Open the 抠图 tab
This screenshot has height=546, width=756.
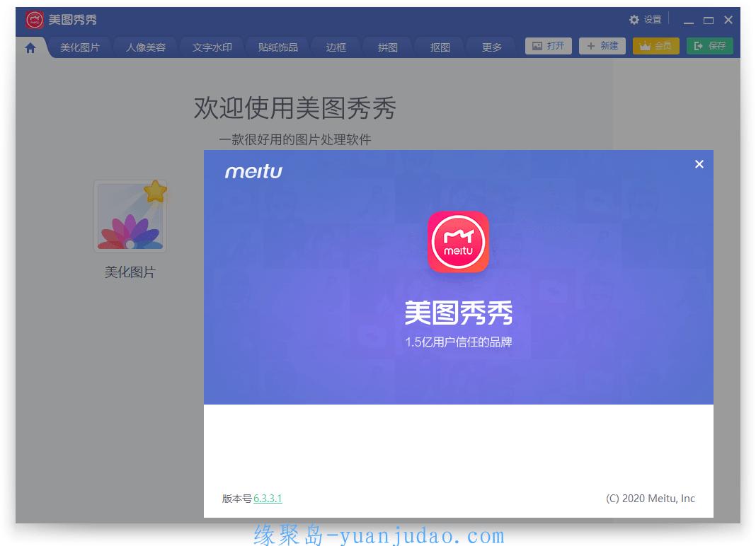440,47
